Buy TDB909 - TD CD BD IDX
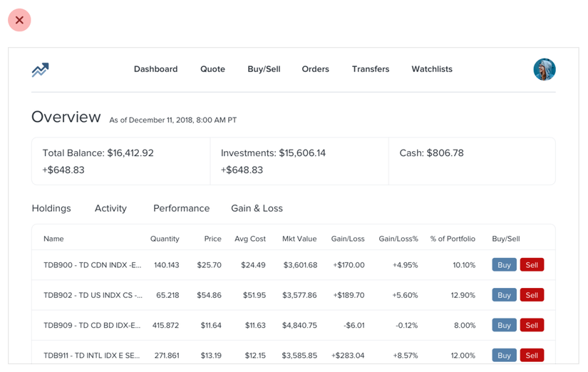The width and height of the screenshot is (588, 372). pos(504,325)
